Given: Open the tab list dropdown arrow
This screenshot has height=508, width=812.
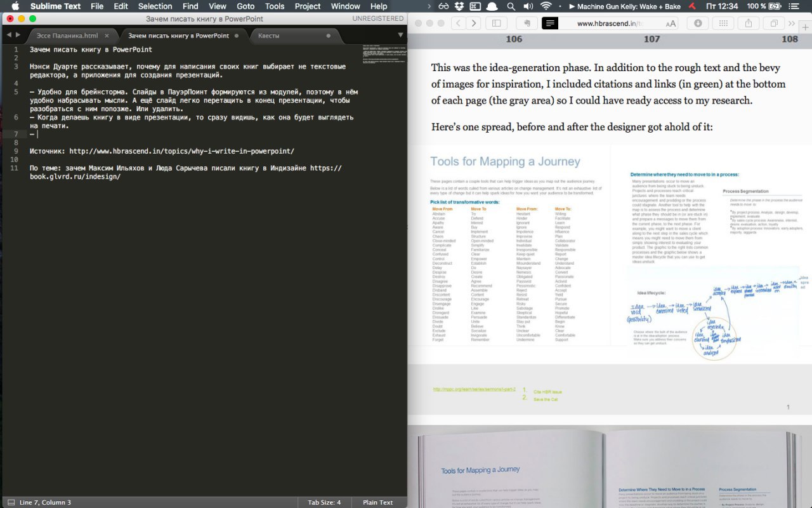Looking at the screenshot, I should tap(400, 35).
